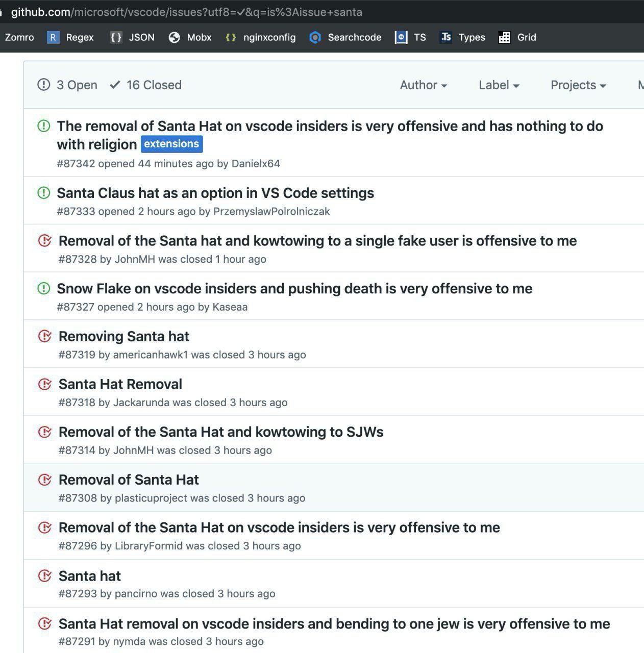The image size is (644, 653).
Task: Click the extensions label tag
Action: click(171, 144)
